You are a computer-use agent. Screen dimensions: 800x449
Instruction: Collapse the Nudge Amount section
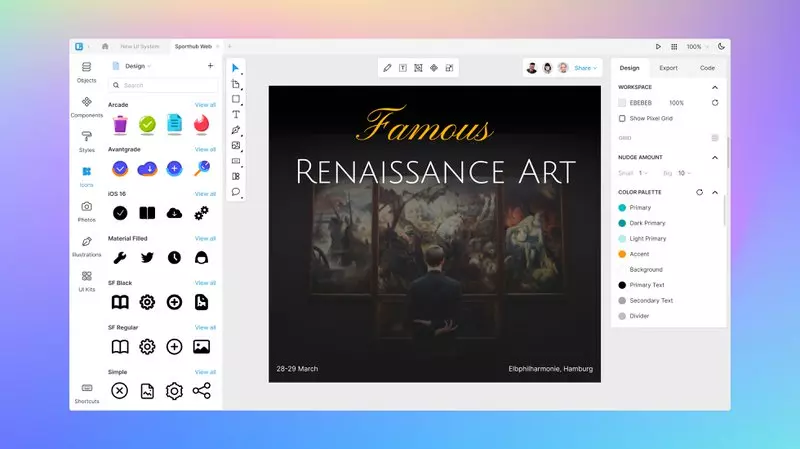[x=715, y=158]
